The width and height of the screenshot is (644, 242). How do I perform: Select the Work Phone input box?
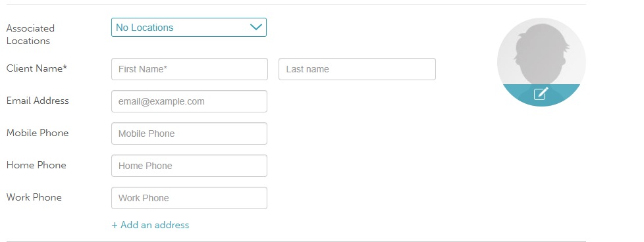(x=190, y=198)
